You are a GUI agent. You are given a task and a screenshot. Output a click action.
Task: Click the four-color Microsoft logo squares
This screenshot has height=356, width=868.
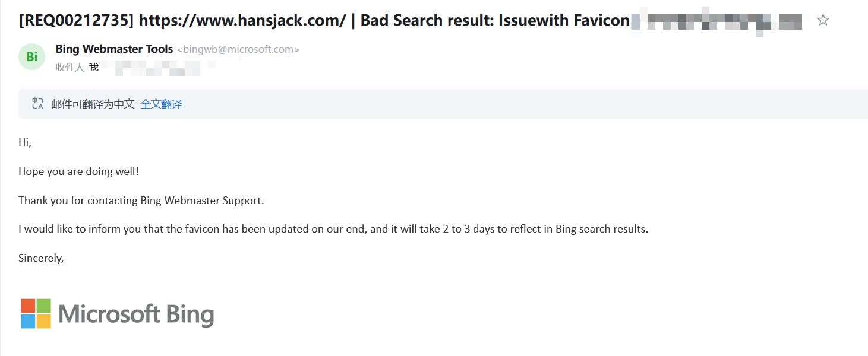(36, 313)
